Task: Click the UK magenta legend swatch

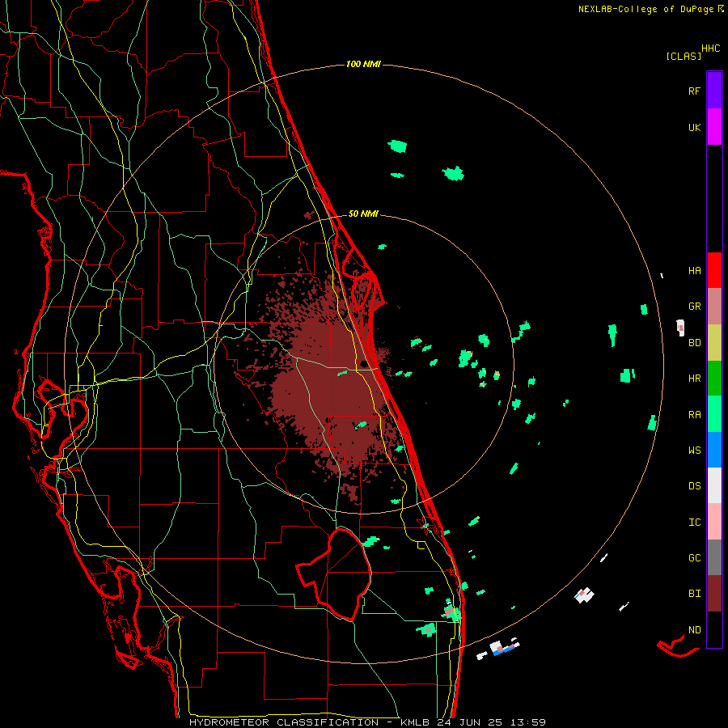Action: pos(714,127)
